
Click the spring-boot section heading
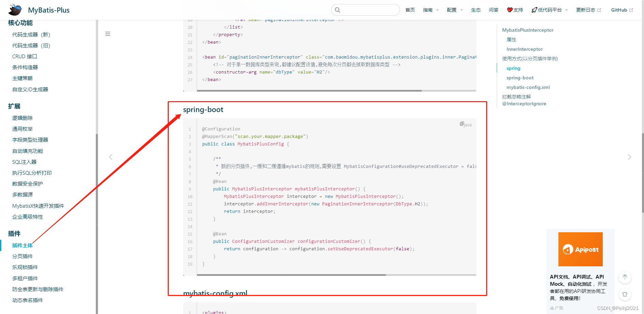tap(203, 110)
